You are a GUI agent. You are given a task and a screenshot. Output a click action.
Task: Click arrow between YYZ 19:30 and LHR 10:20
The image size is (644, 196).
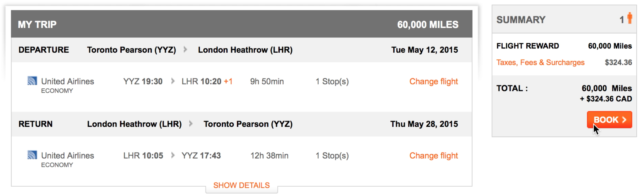click(x=173, y=81)
